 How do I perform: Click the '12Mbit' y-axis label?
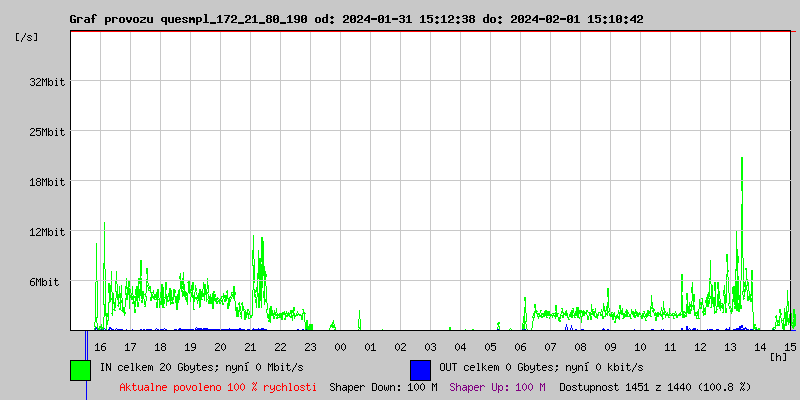(47, 232)
